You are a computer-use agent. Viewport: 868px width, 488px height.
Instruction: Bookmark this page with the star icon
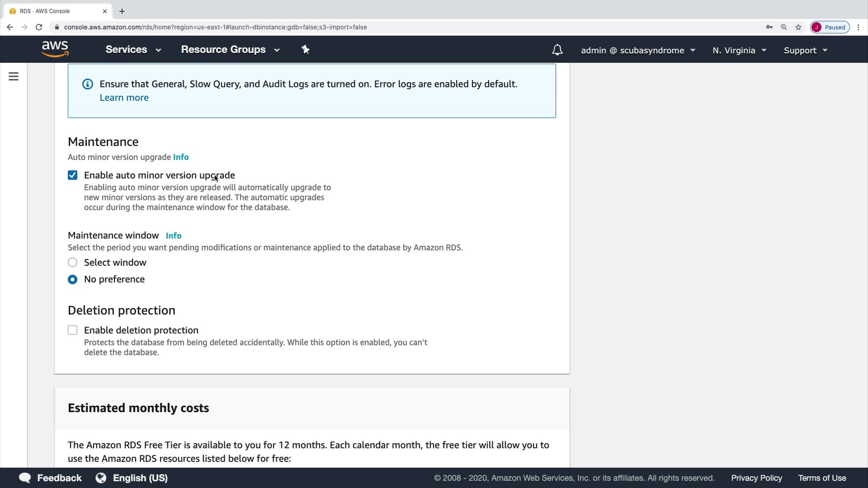(798, 27)
